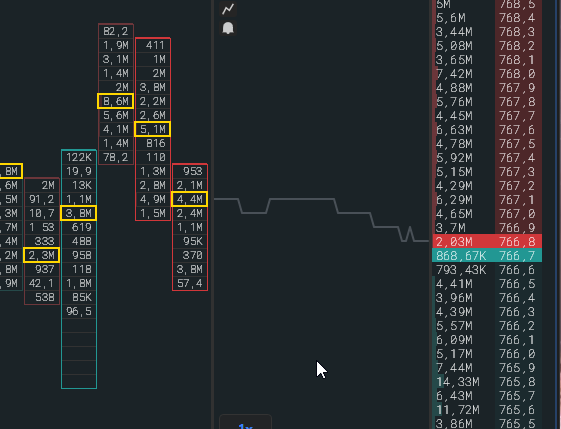The width and height of the screenshot is (561, 429).
Task: Click the 91,2 cluster cell
Action: (x=42, y=199)
